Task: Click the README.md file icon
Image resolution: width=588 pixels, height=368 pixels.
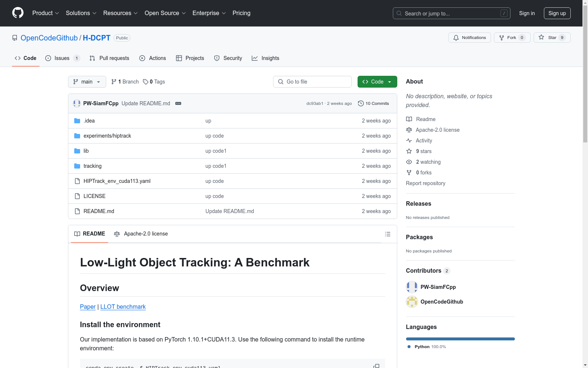Action: (x=77, y=211)
